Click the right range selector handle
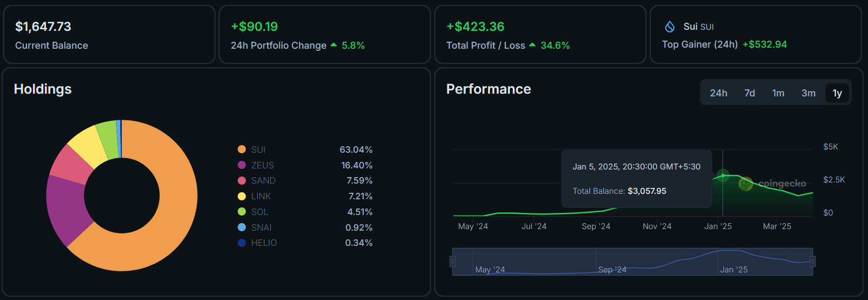Screen dimensions: 868x300 [x=813, y=262]
